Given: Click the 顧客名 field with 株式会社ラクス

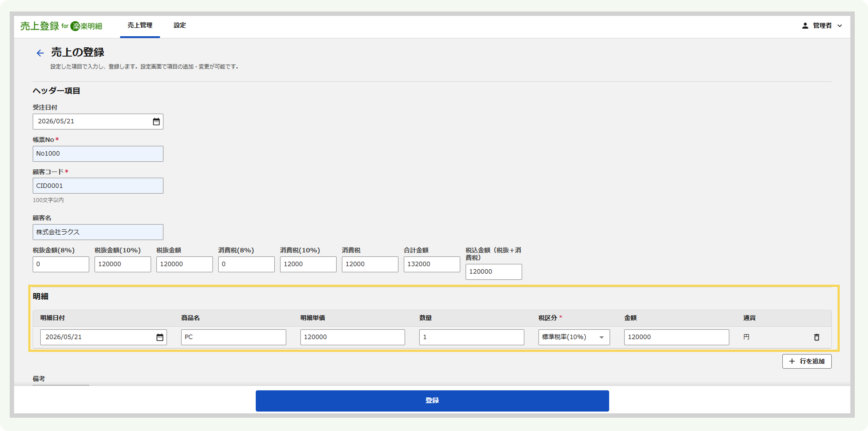Looking at the screenshot, I should tap(98, 232).
